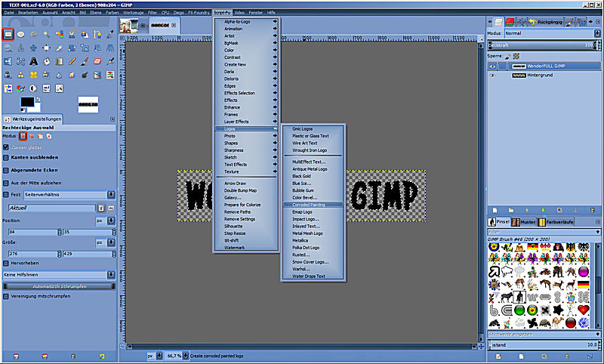The width and height of the screenshot is (604, 364).
Task: Select the Measure tool
Action: pyautogui.click(x=21, y=48)
